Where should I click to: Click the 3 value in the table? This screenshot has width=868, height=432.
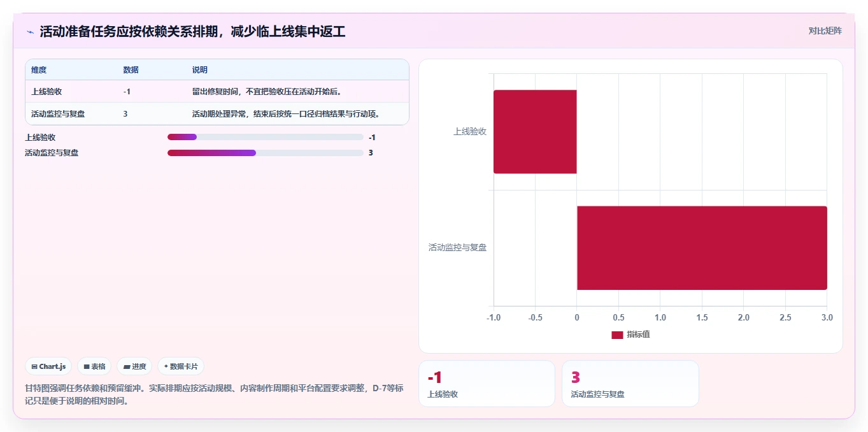coord(125,114)
